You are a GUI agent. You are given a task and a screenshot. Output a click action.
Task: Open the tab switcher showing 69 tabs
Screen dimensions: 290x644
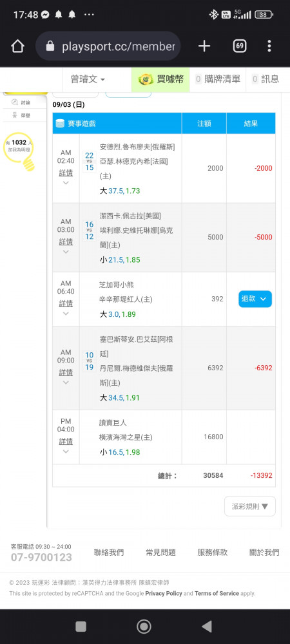[240, 46]
